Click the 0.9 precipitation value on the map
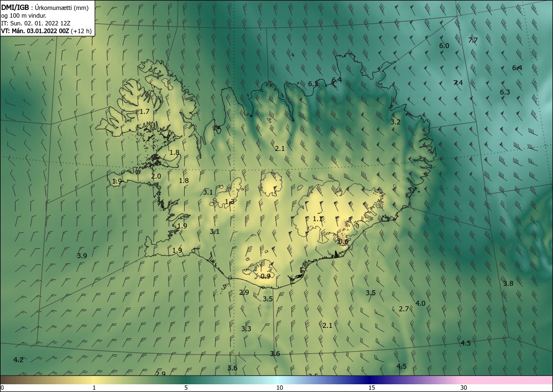This screenshot has height=392, width=553. 265,276
